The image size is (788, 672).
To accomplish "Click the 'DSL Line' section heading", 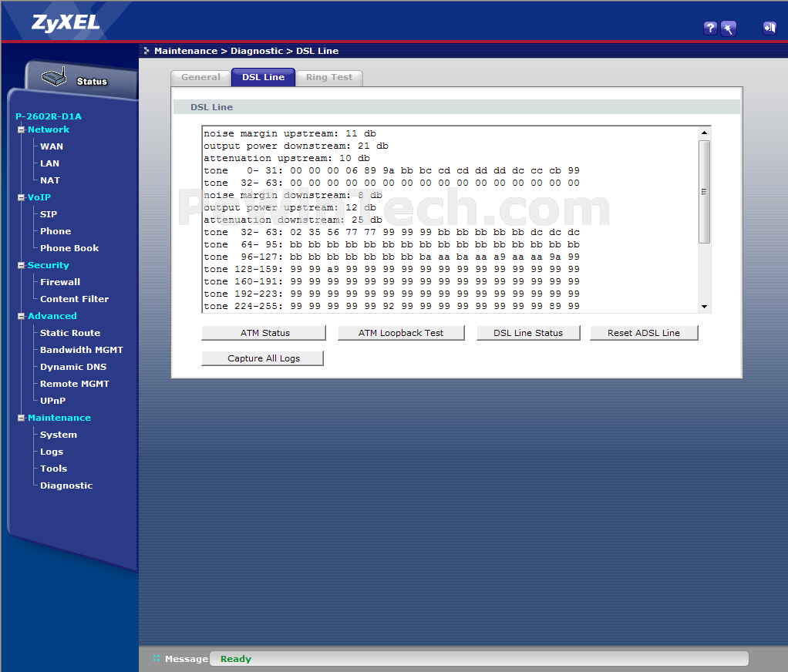I will (211, 107).
